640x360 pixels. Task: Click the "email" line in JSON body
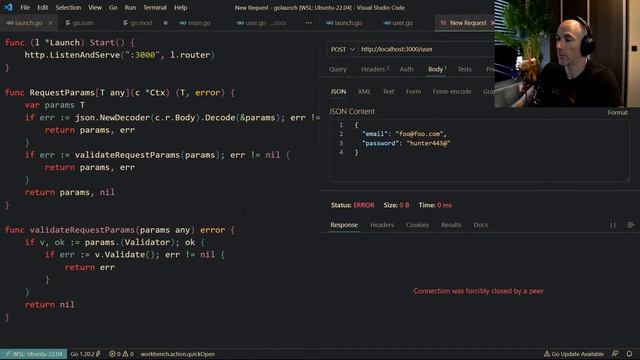[x=404, y=134]
